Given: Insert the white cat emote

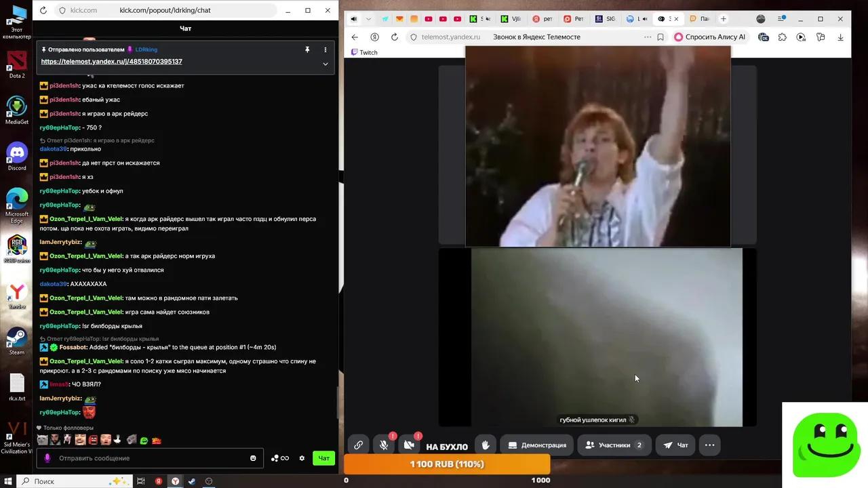Looking at the screenshot, I should pyautogui.click(x=42, y=440).
